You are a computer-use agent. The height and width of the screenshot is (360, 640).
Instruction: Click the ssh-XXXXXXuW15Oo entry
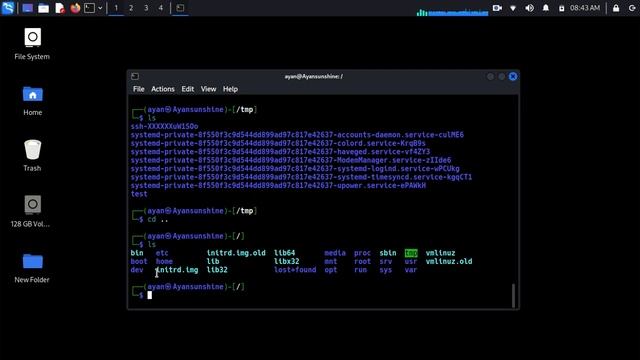[164, 127]
